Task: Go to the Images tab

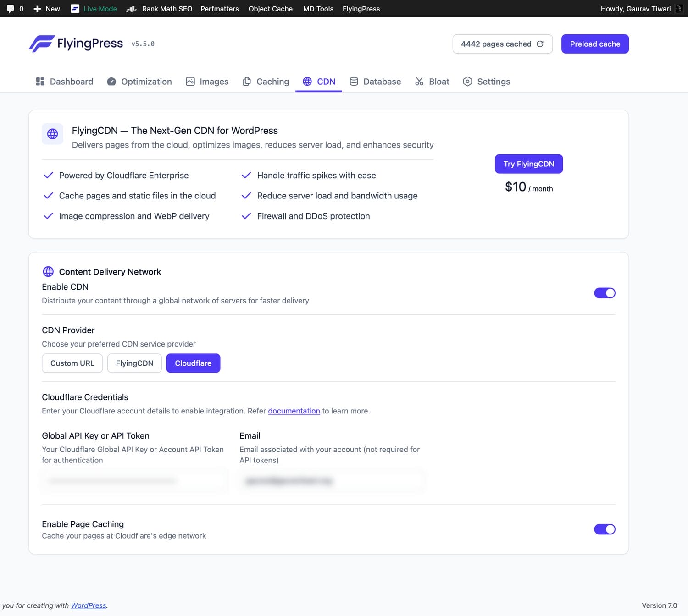Action: 207,82
